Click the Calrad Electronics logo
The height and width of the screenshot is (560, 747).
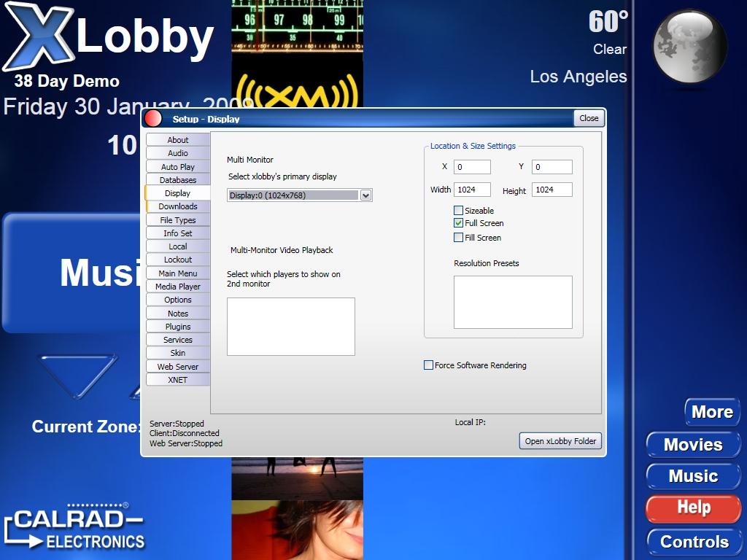[x=74, y=526]
